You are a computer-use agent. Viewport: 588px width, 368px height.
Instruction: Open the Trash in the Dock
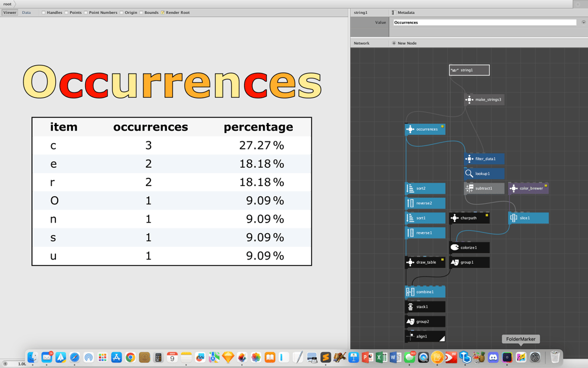(555, 357)
